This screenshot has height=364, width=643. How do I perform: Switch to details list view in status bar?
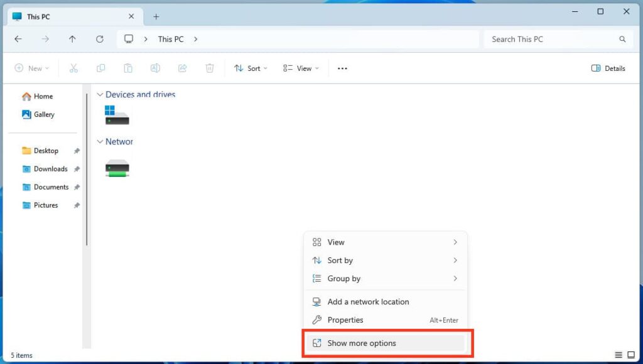click(619, 355)
